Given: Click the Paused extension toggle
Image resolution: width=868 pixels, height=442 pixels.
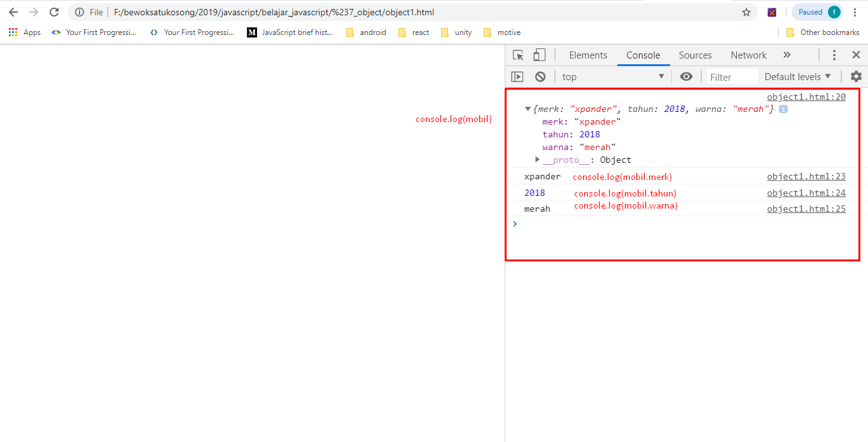Looking at the screenshot, I should point(816,11).
